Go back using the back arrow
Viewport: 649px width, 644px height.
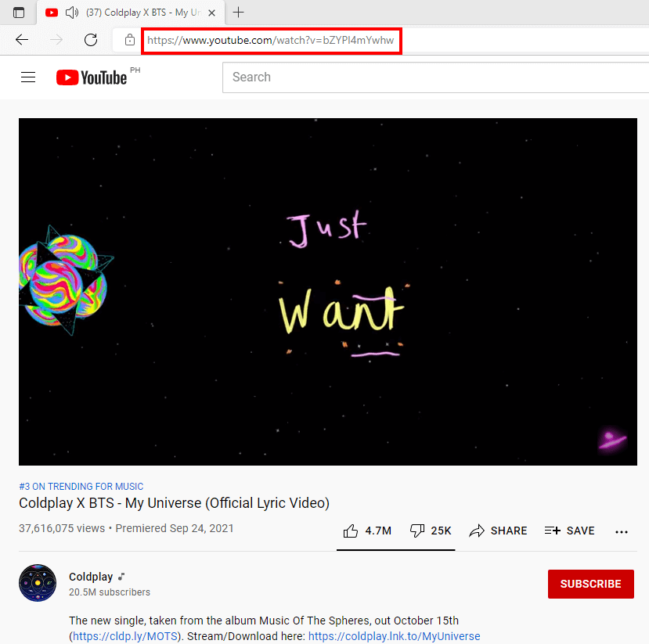click(x=22, y=40)
